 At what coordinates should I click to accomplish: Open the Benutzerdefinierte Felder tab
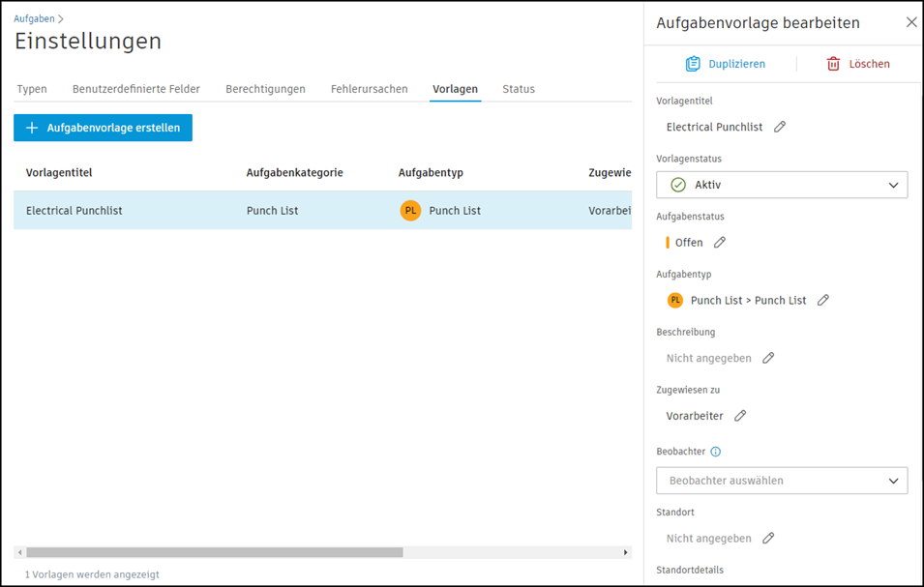(136, 89)
